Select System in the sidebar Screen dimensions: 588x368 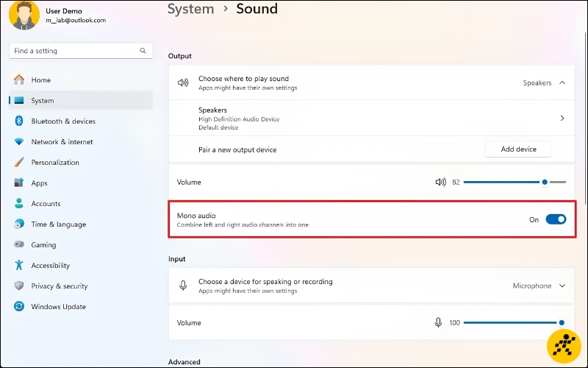pyautogui.click(x=81, y=100)
